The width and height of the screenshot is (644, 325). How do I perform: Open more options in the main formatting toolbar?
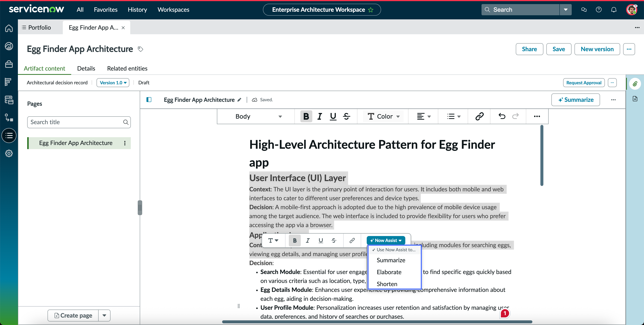(x=537, y=116)
